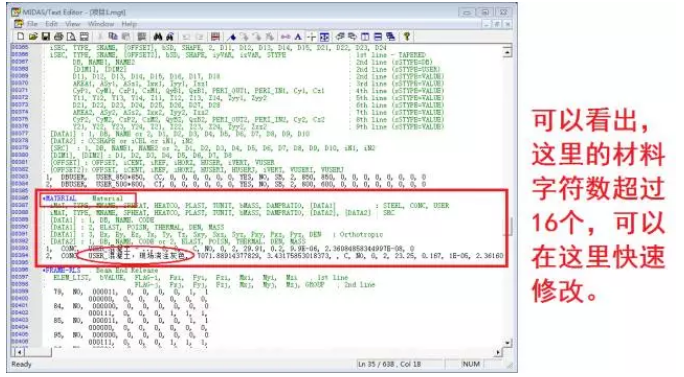Open the Edit menu
The height and width of the screenshot is (377, 684).
coord(51,24)
